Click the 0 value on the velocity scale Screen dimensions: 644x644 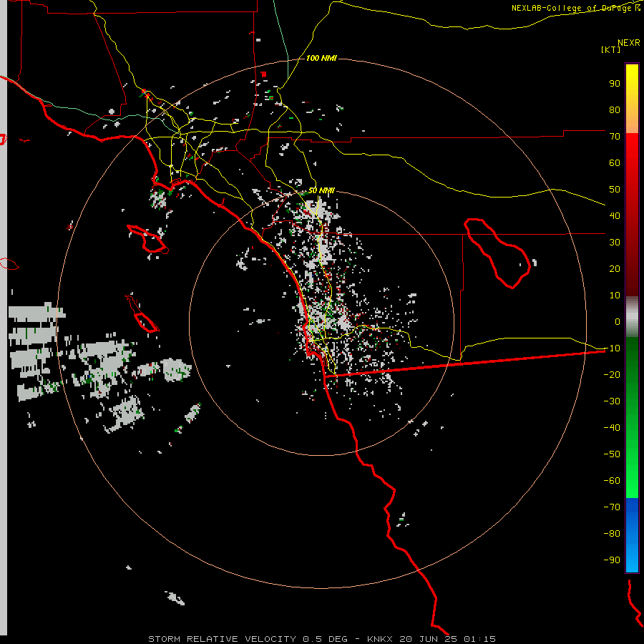[x=618, y=322]
